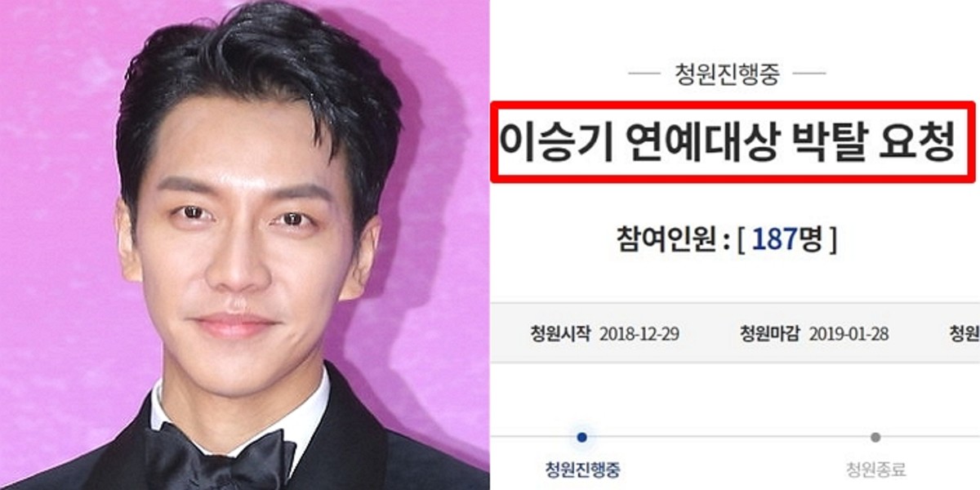Click the progress line between the two dots

[728, 438]
